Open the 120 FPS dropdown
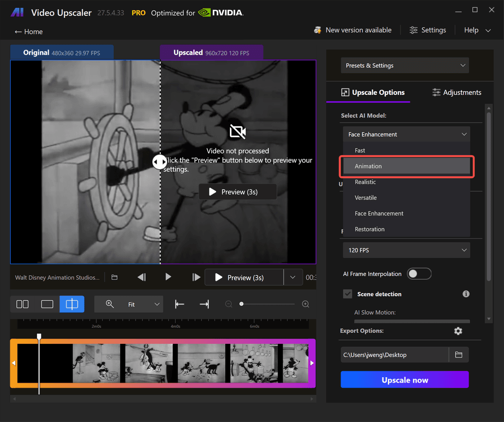The image size is (504, 422). pos(406,250)
